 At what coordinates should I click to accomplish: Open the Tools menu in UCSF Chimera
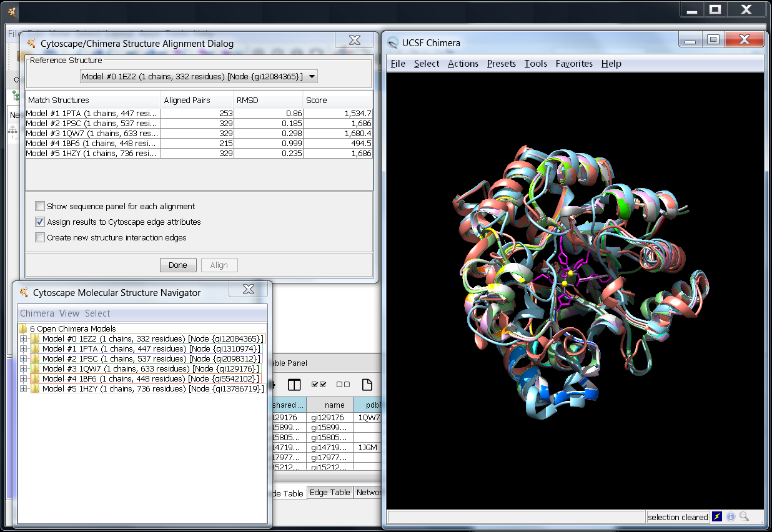tap(535, 64)
